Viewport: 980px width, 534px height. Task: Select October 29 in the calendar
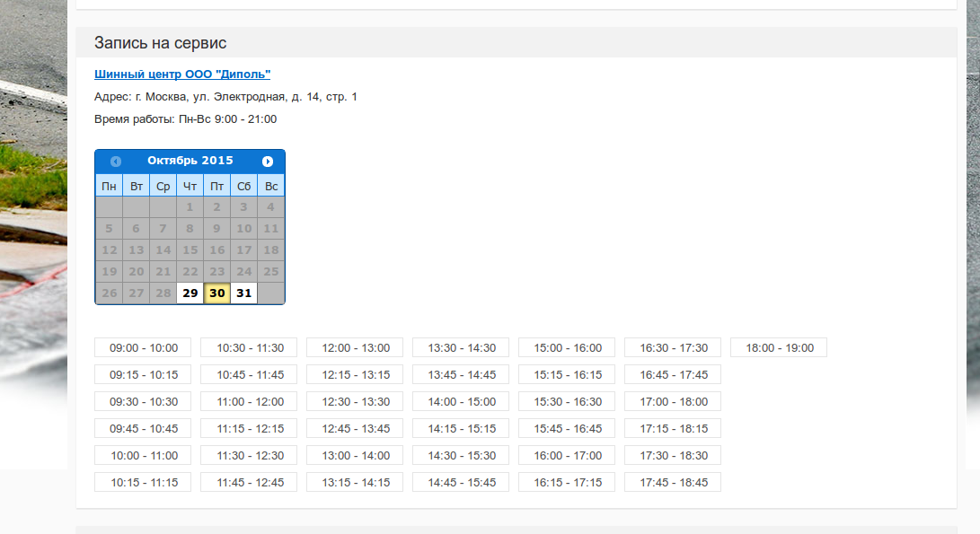coord(190,293)
